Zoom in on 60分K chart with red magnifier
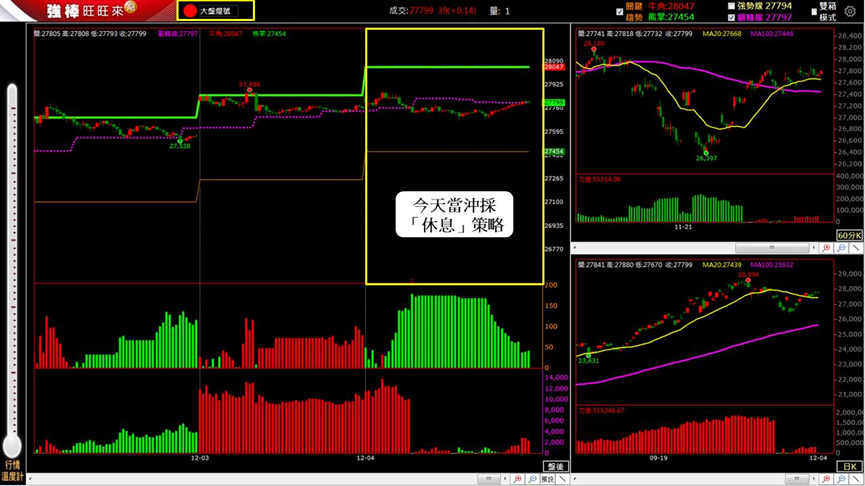 click(826, 248)
